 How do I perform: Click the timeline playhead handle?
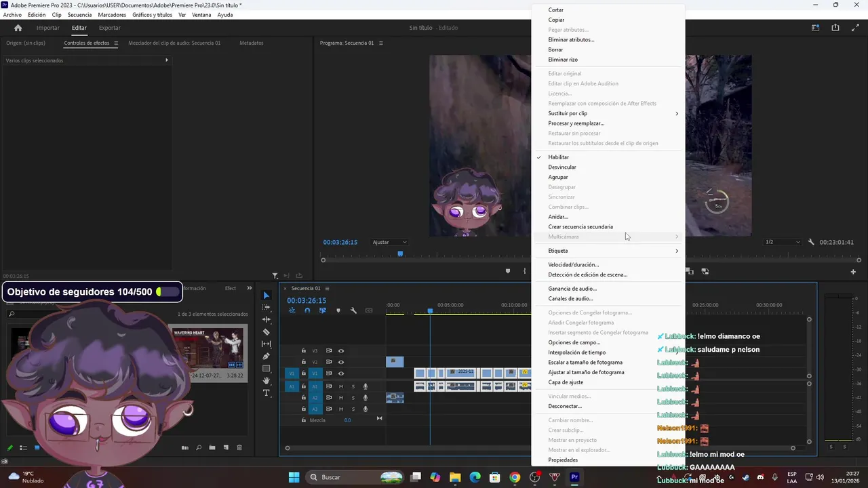coord(430,311)
